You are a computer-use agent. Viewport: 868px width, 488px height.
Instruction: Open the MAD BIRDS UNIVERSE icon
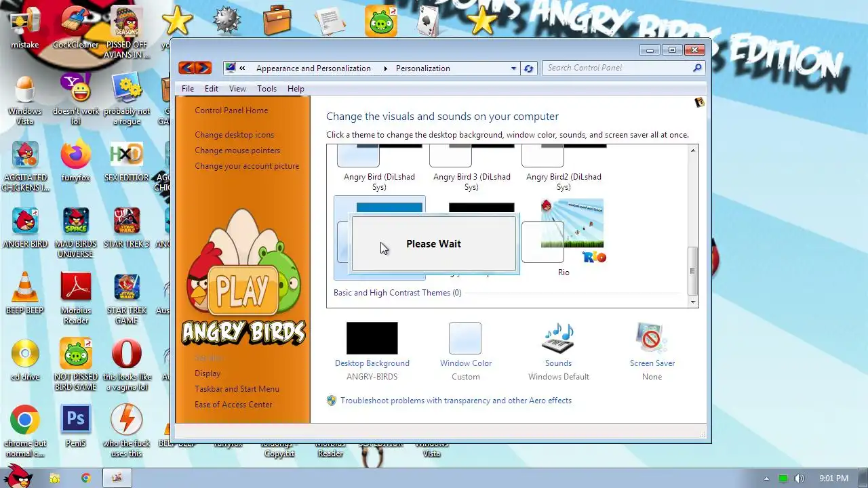(x=75, y=231)
